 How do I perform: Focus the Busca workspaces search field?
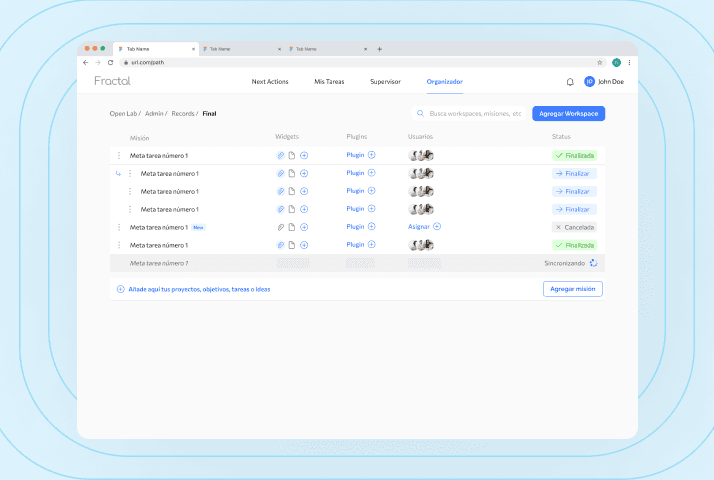click(469, 113)
